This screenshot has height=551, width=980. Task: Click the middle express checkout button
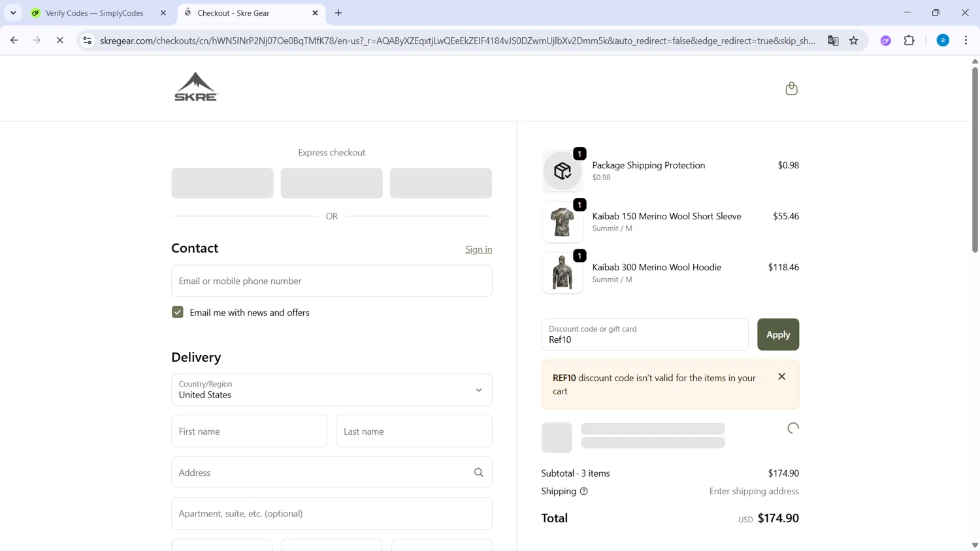coord(332,183)
